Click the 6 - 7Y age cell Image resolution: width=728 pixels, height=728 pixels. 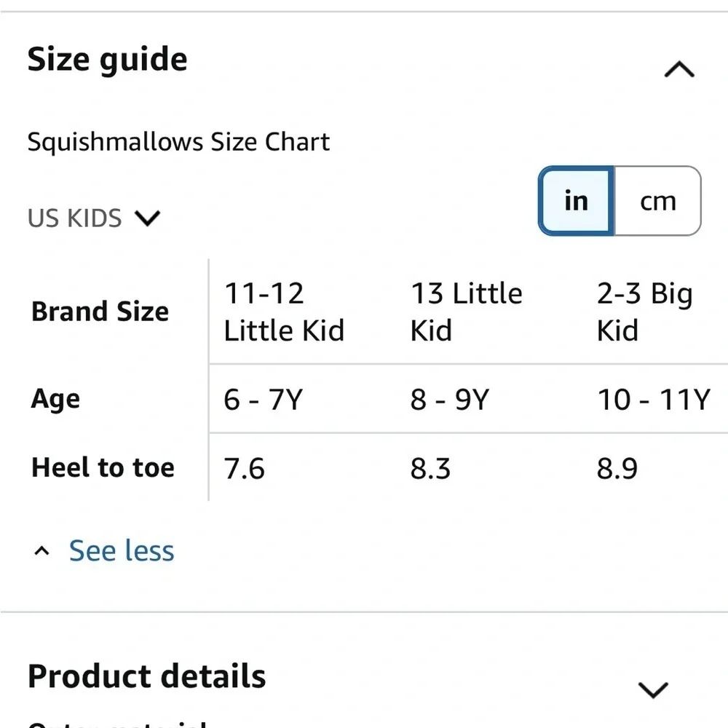click(x=264, y=399)
